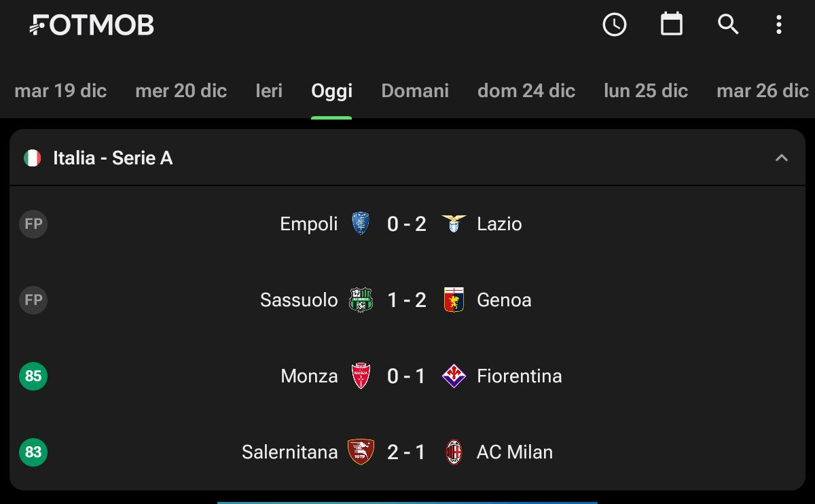Tap the Genoa club crest
This screenshot has height=504, width=815.
[454, 300]
